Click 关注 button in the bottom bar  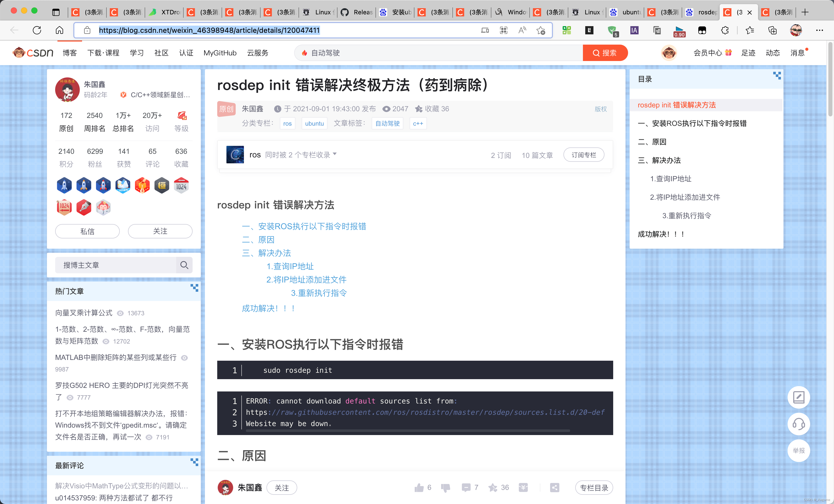282,487
